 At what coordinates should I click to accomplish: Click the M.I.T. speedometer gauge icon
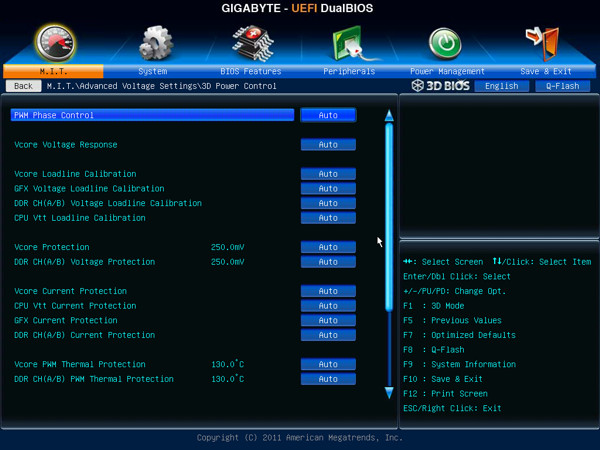55,43
